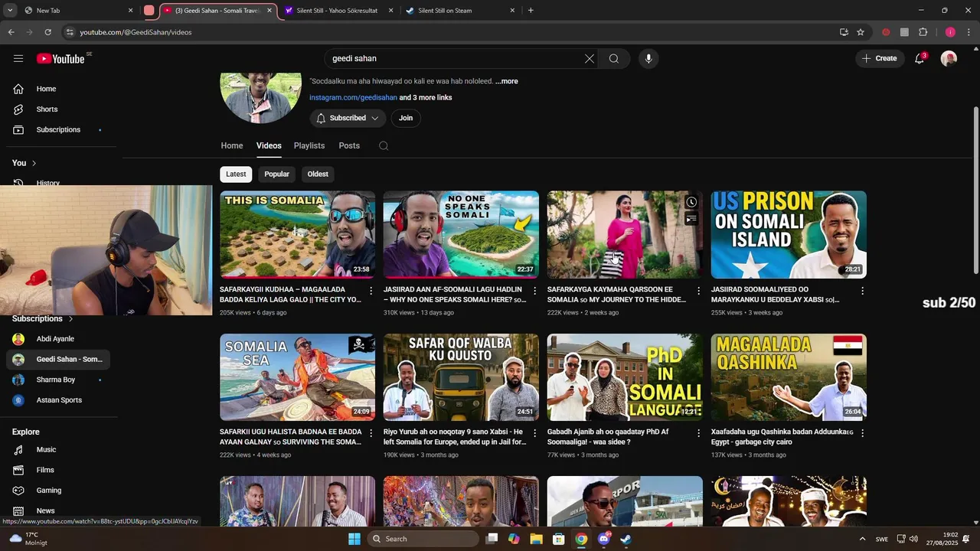Show hidden system tray icons
Screen dimensions: 980x551
pyautogui.click(x=862, y=539)
